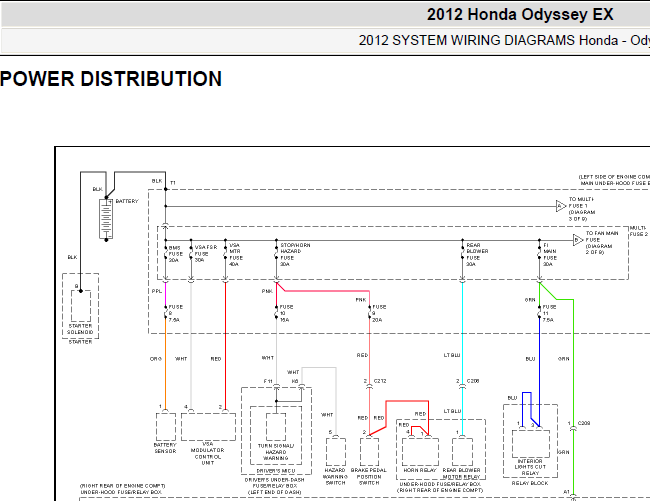This screenshot has height=501, width=650.
Task: Click the 'MULTI FUSE 2' label
Action: [639, 231]
